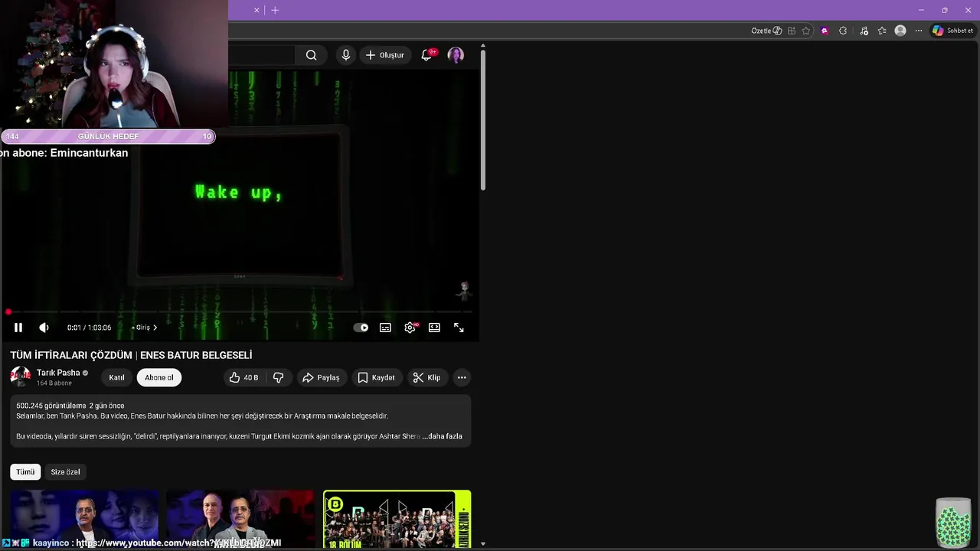Click the 0:01 / 1:03:06 time display
This screenshot has width=980, height=551.
coord(89,328)
